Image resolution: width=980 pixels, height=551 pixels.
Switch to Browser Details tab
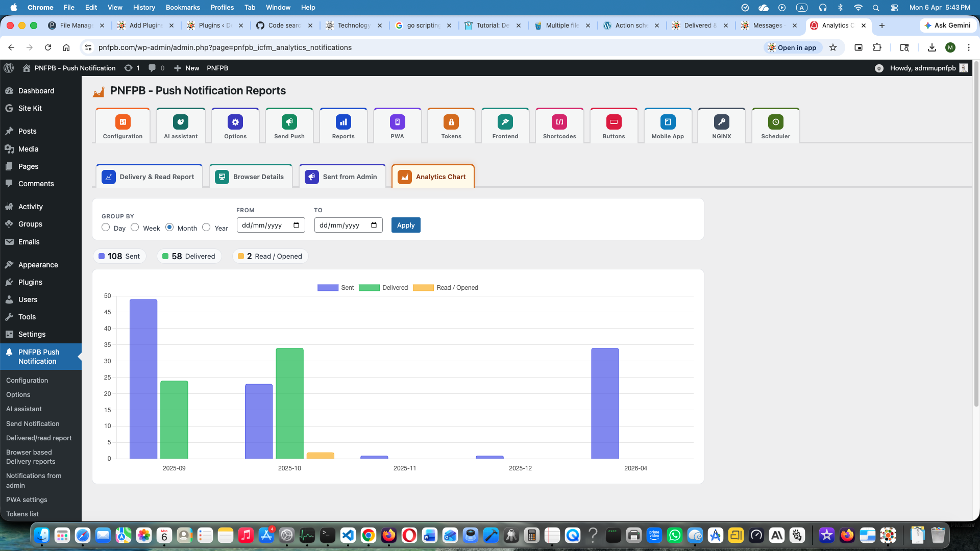point(251,177)
